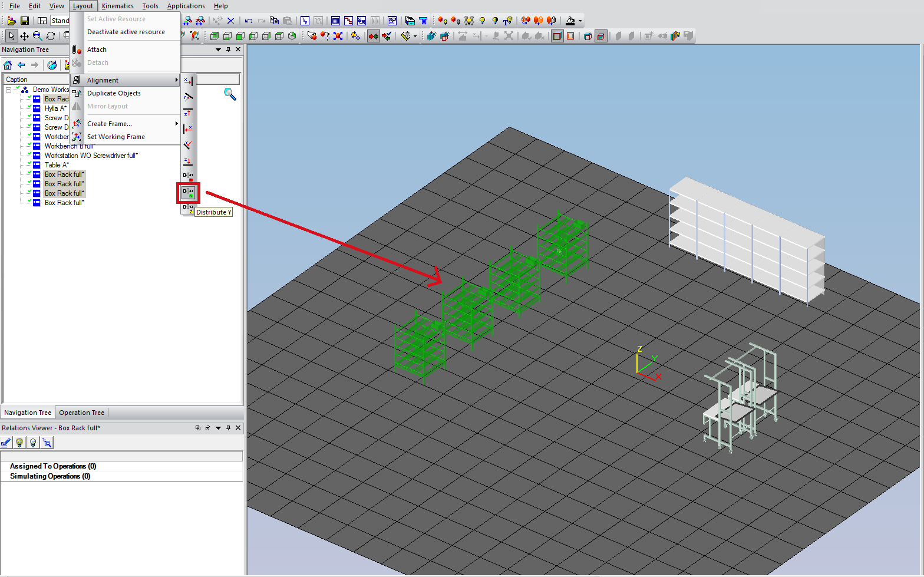Image resolution: width=924 pixels, height=577 pixels.
Task: Click the home icon in Navigation Tree
Action: tap(8, 65)
